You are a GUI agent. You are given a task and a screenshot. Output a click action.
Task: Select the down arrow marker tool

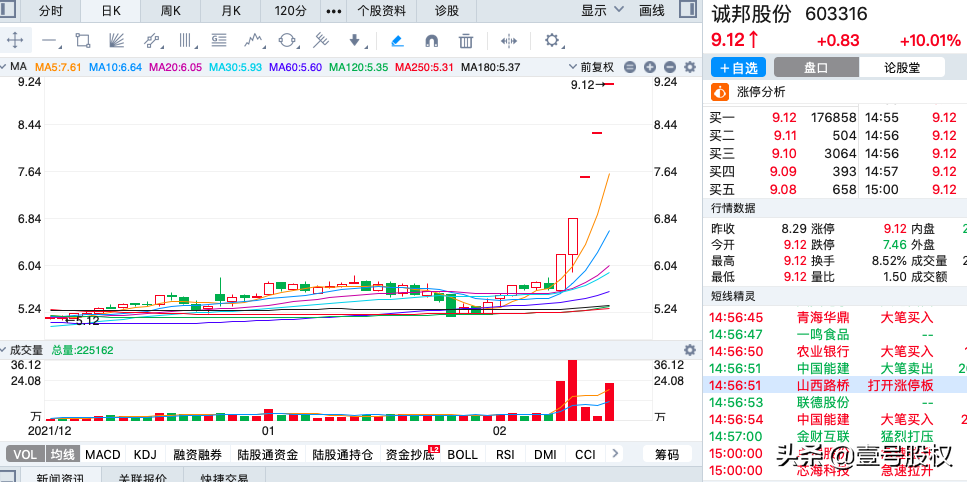coord(355,41)
